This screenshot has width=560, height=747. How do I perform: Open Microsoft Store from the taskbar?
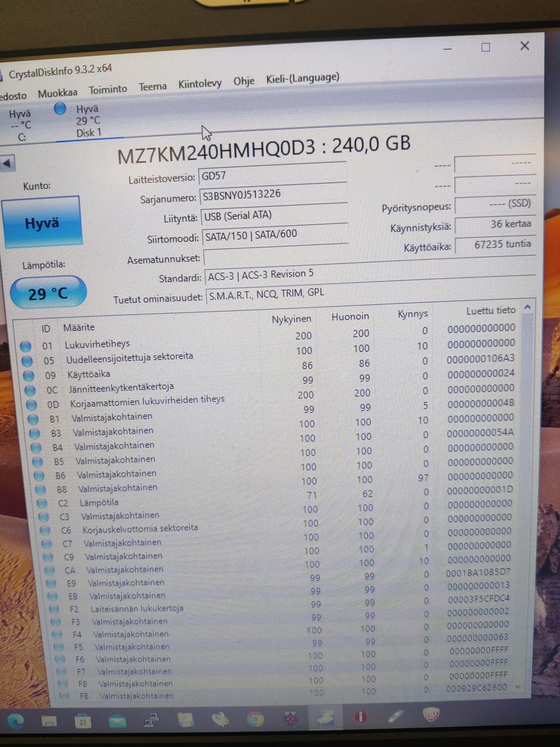pos(83,721)
